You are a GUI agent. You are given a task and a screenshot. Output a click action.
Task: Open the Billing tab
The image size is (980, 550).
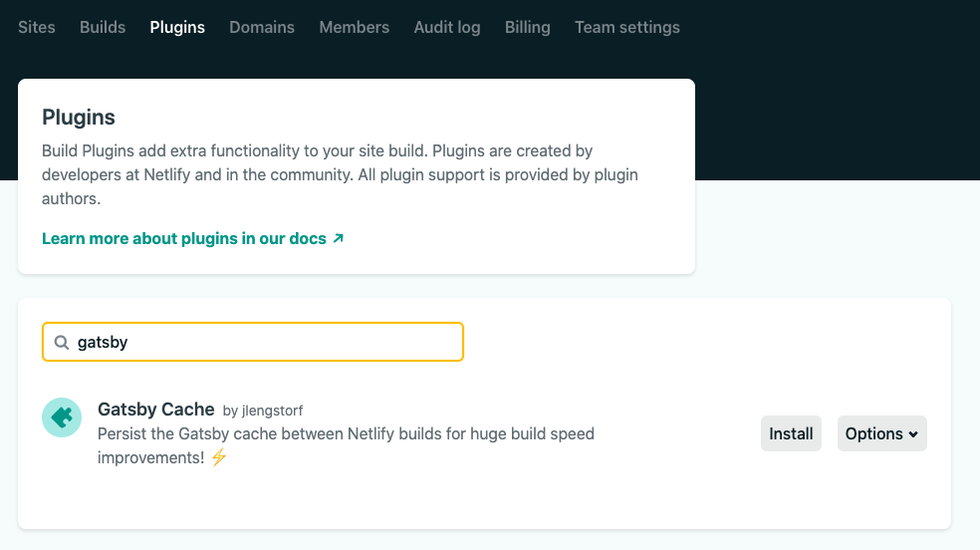(x=528, y=28)
